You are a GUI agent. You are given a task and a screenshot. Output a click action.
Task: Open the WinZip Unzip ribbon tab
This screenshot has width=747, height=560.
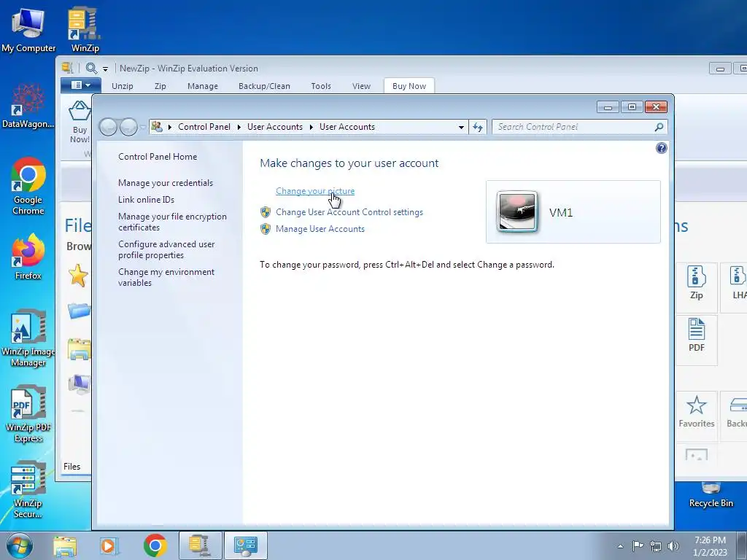123,86
